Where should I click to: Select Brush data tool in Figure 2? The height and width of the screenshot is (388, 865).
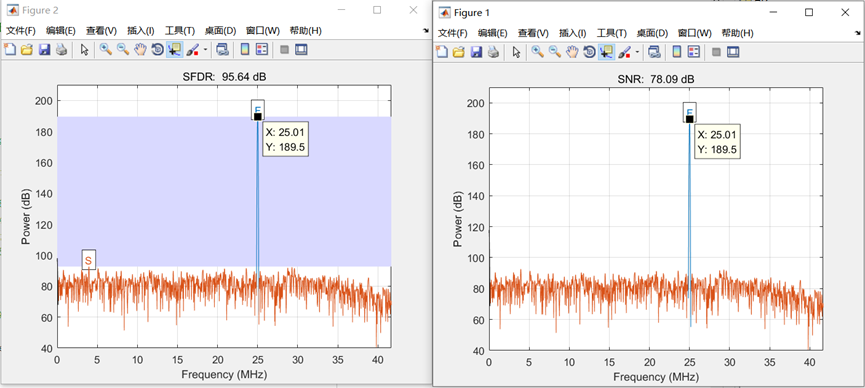tap(193, 50)
